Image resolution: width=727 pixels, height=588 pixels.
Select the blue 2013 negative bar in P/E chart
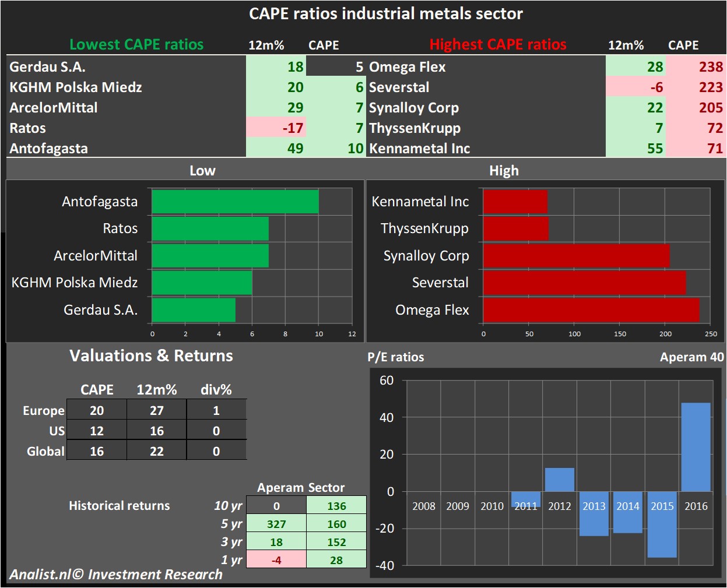(x=594, y=513)
